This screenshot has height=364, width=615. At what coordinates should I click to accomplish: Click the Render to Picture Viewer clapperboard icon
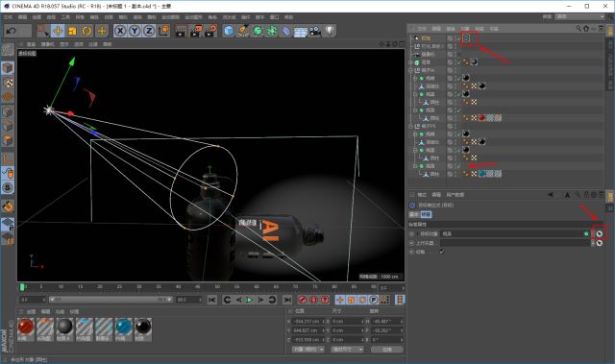click(195, 31)
